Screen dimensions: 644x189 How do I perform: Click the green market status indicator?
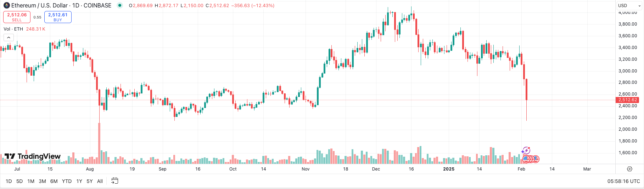[x=120, y=5]
